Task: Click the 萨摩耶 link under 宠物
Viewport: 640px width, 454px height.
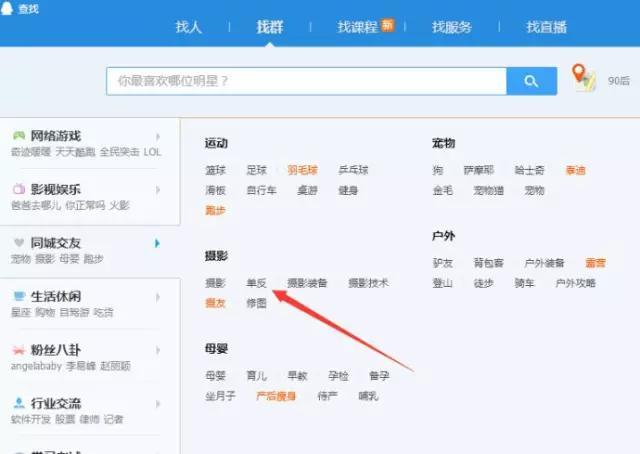Action: (x=479, y=170)
